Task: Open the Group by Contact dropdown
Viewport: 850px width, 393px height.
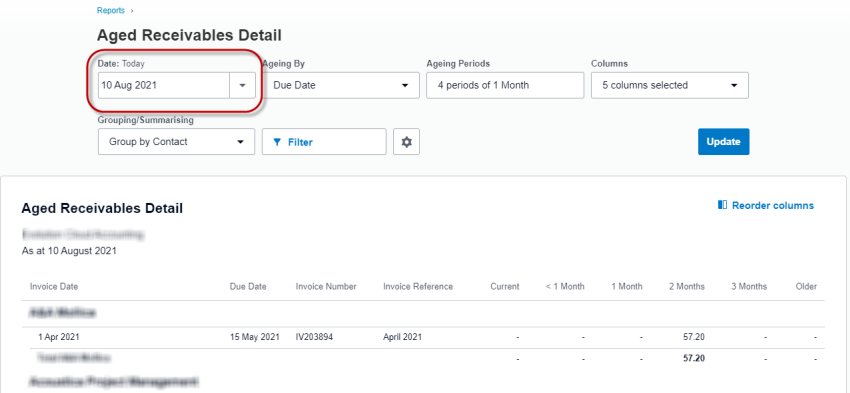Action: [x=176, y=141]
